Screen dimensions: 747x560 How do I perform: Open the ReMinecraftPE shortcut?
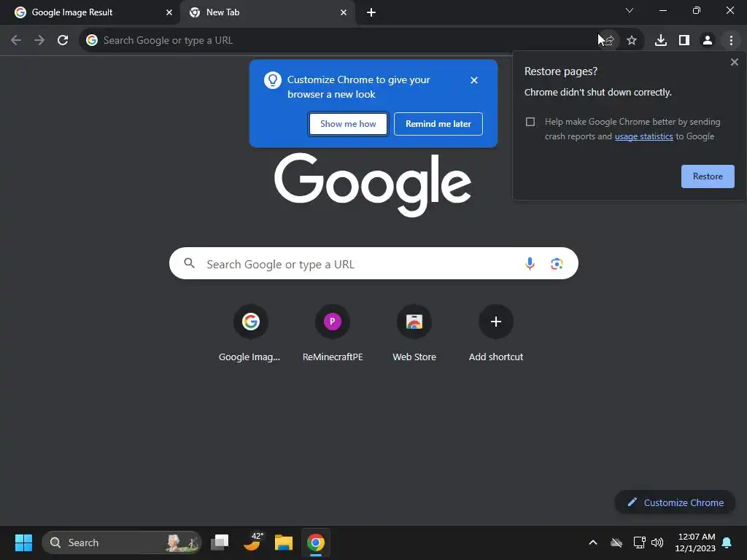[333, 333]
